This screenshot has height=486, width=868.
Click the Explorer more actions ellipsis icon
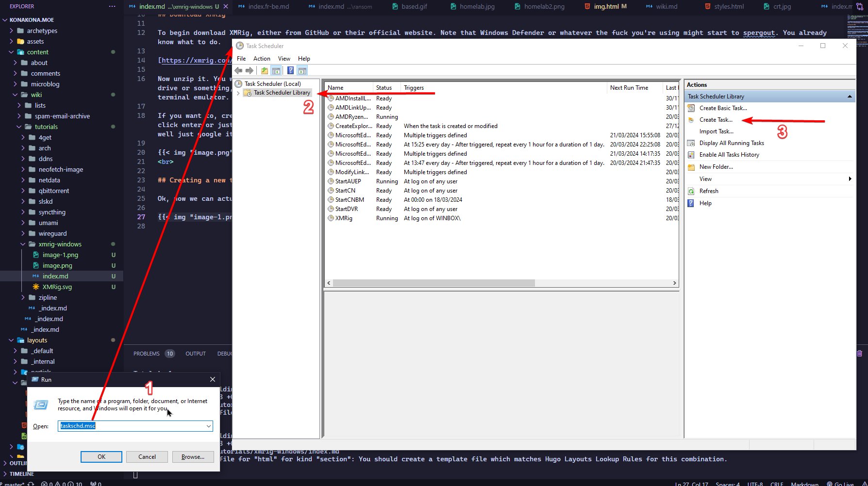click(x=112, y=6)
